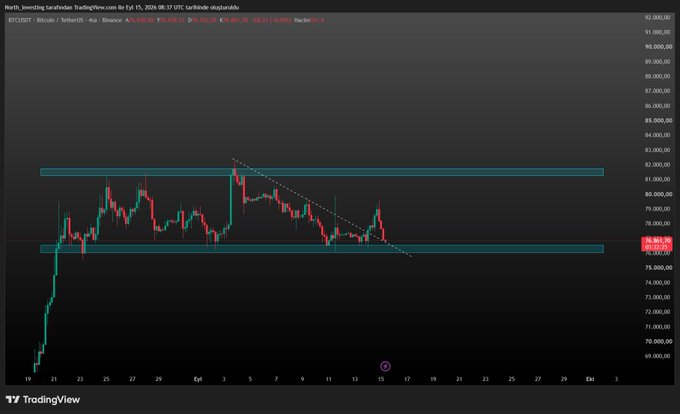This screenshot has height=414, width=680.
Task: Click the 91.000,00 price scale label
Action: (657, 32)
